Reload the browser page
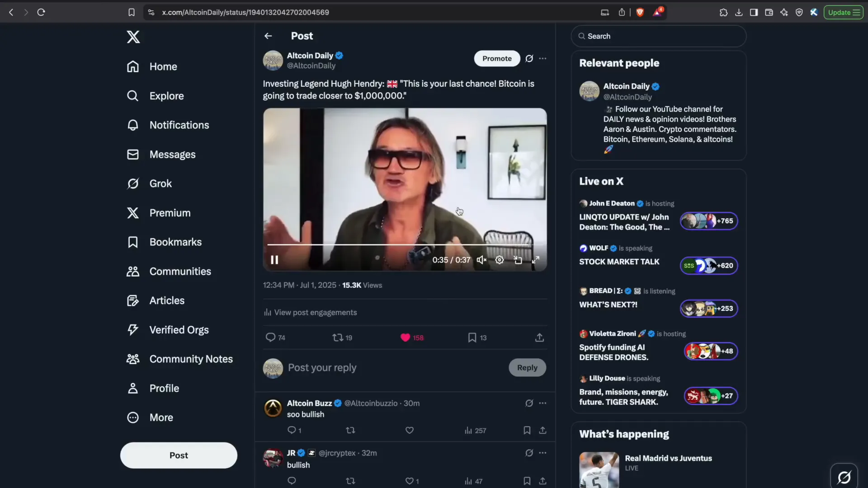Image resolution: width=868 pixels, height=488 pixels. 41,12
